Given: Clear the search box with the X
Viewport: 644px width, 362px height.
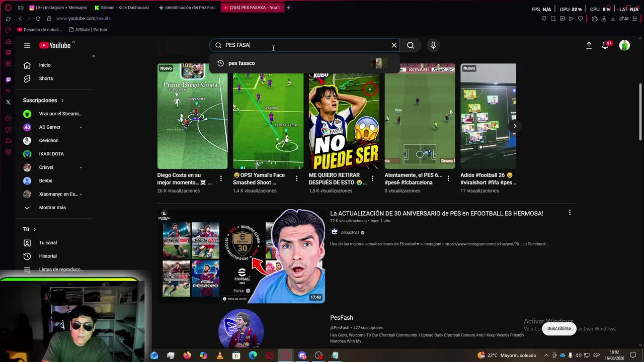Looking at the screenshot, I should tap(394, 45).
